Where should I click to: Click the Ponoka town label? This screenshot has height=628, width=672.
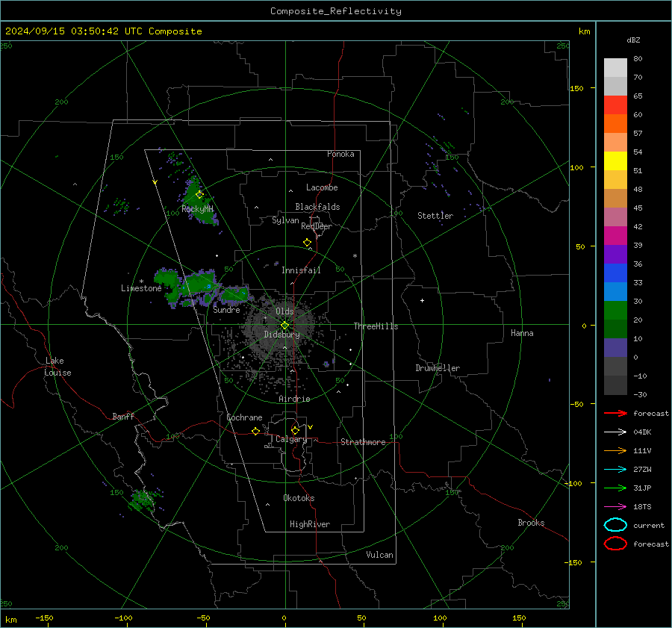pyautogui.click(x=340, y=154)
